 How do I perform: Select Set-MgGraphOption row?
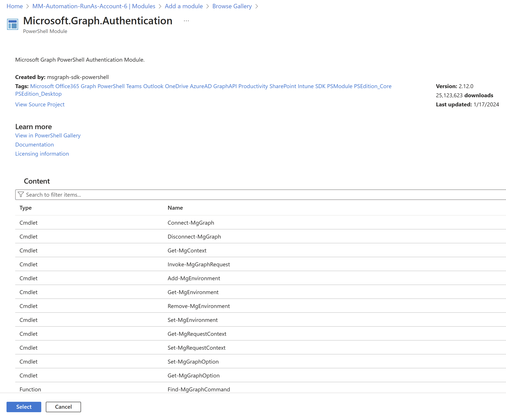[x=260, y=361]
